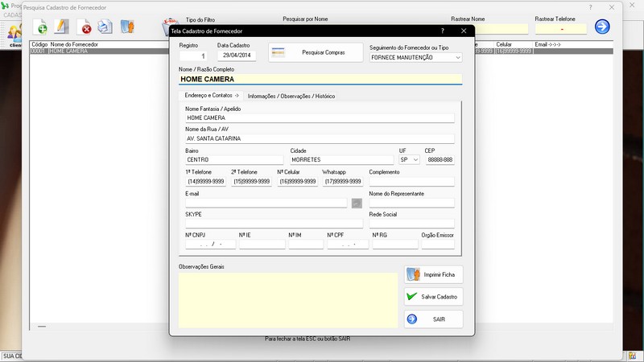Click the Registro number field
This screenshot has height=362, width=644.
point(192,56)
